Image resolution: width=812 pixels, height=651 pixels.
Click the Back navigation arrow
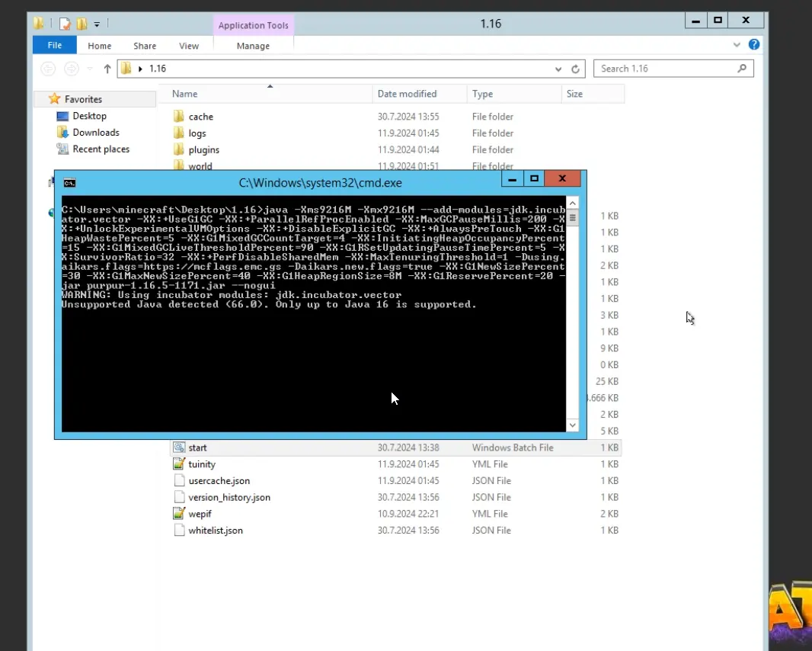tap(48, 69)
